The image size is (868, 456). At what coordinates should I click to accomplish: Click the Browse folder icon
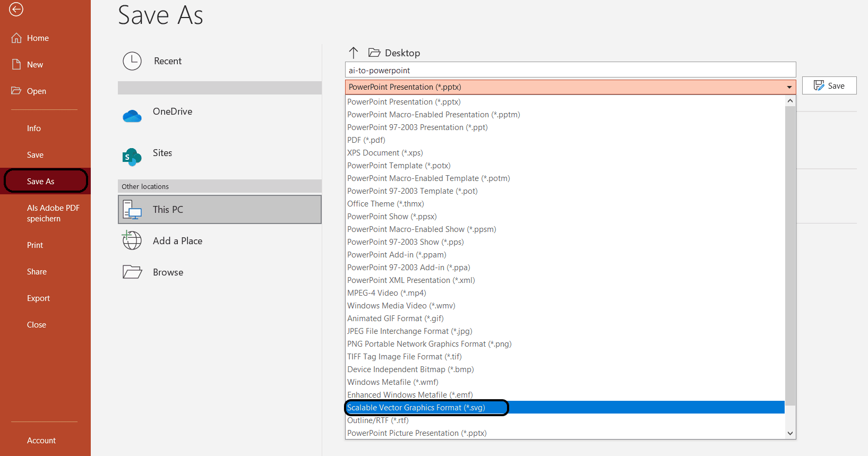[x=132, y=272]
